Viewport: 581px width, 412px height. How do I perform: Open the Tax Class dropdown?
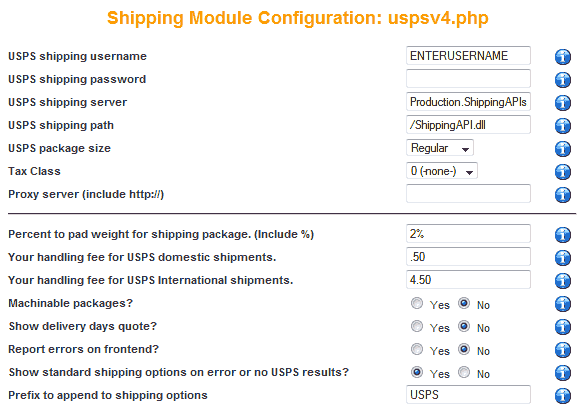point(442,171)
